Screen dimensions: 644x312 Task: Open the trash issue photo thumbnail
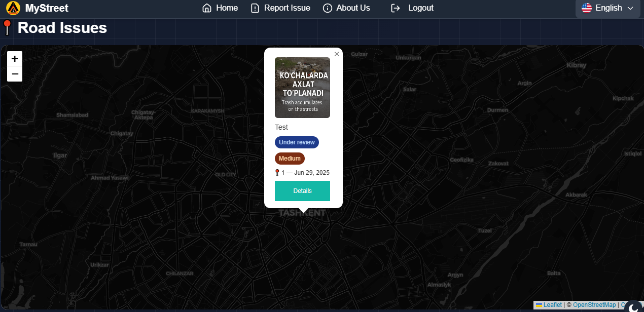[x=302, y=87]
